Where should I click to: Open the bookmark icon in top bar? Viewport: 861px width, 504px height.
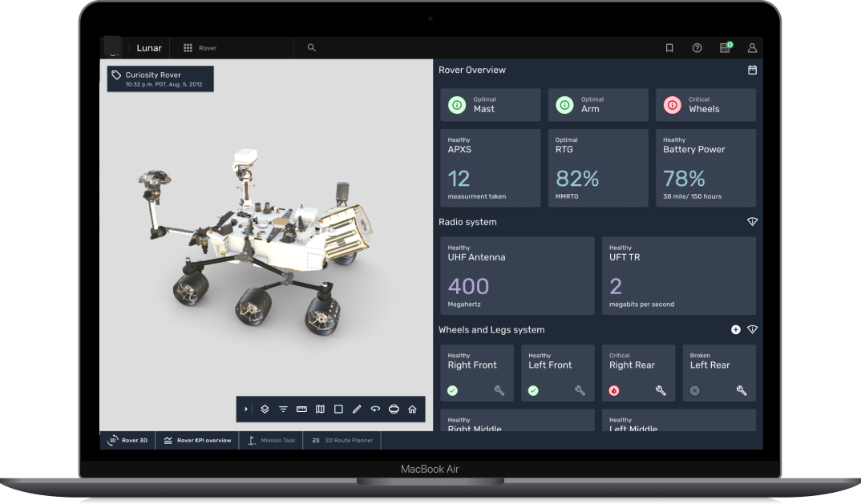pyautogui.click(x=669, y=48)
